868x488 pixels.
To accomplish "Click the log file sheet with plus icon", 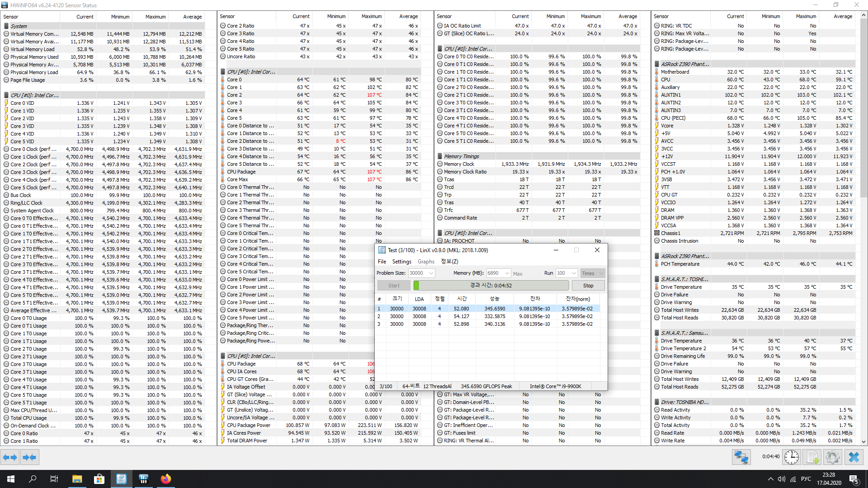I will point(812,457).
